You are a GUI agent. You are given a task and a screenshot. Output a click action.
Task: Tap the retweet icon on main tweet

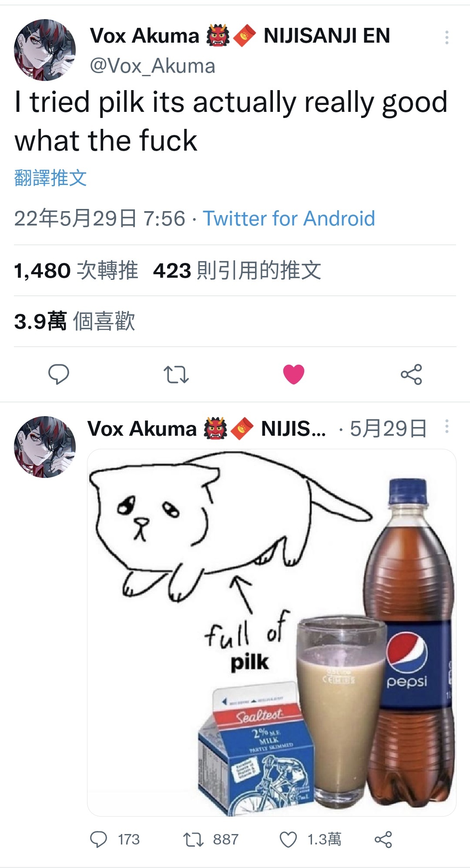[x=176, y=374]
